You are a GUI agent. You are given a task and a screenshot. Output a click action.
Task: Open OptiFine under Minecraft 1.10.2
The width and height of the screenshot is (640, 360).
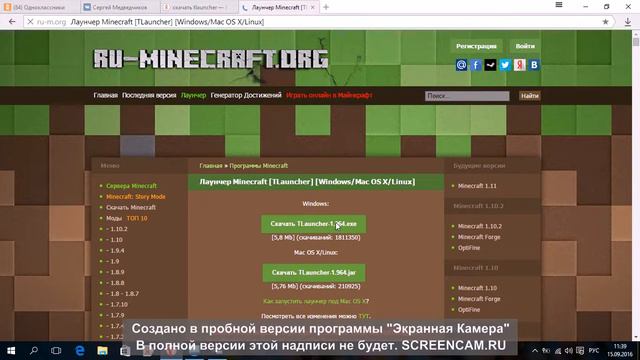[x=469, y=248]
